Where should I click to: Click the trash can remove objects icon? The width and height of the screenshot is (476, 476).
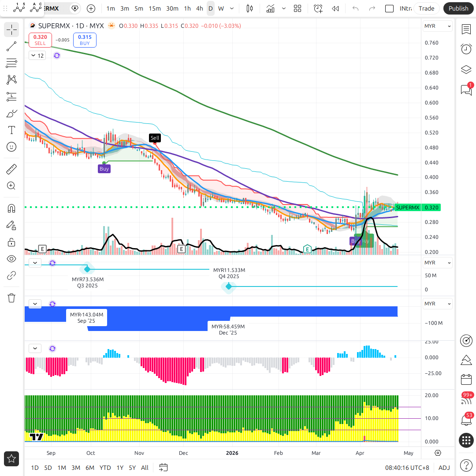coord(11,298)
